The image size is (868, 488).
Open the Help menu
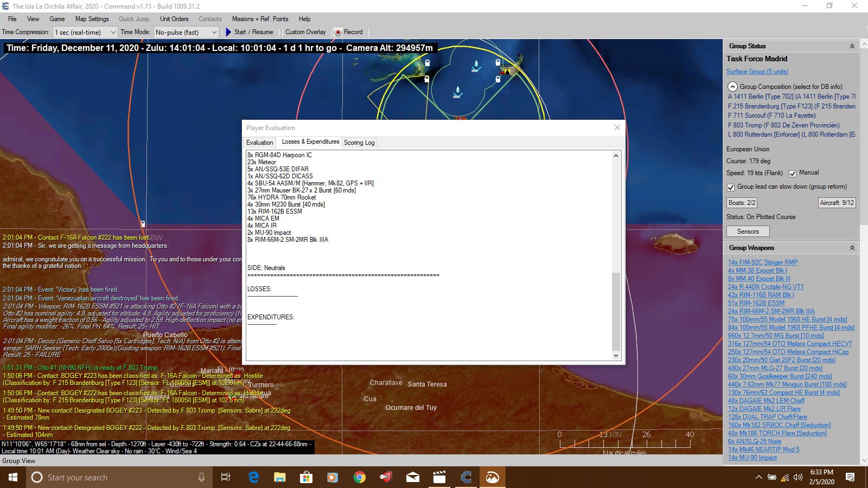pos(305,19)
